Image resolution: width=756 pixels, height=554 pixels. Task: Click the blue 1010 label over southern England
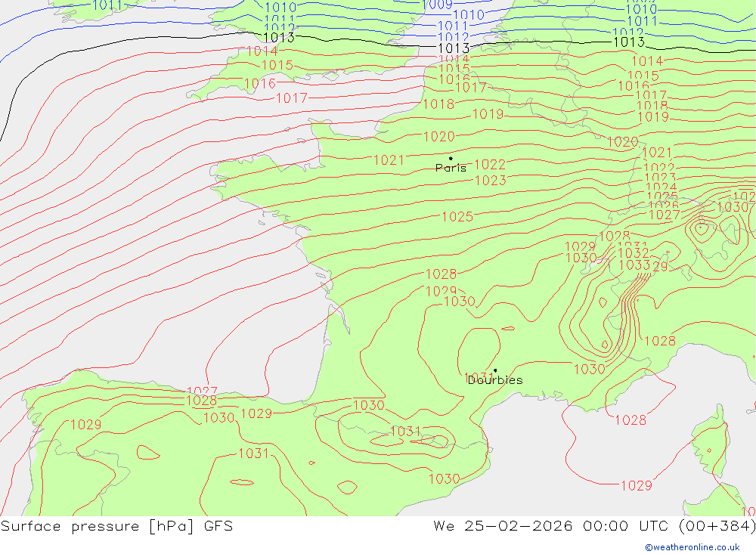tap(280, 8)
